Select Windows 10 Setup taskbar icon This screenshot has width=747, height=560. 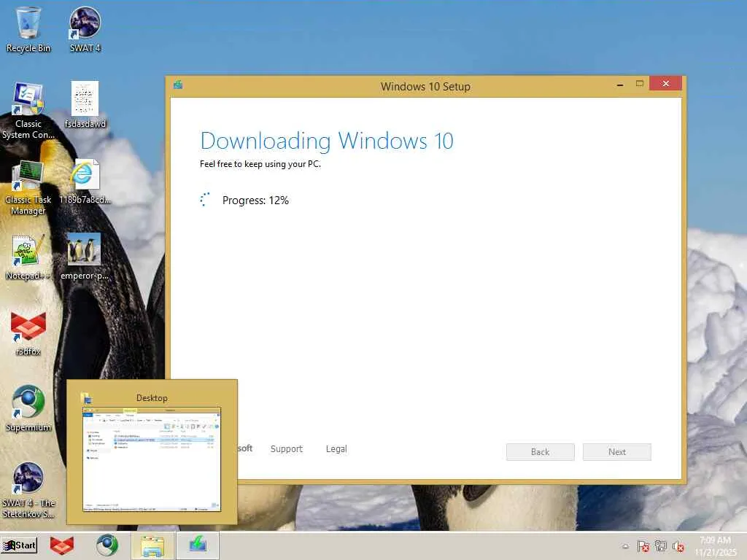(x=198, y=545)
